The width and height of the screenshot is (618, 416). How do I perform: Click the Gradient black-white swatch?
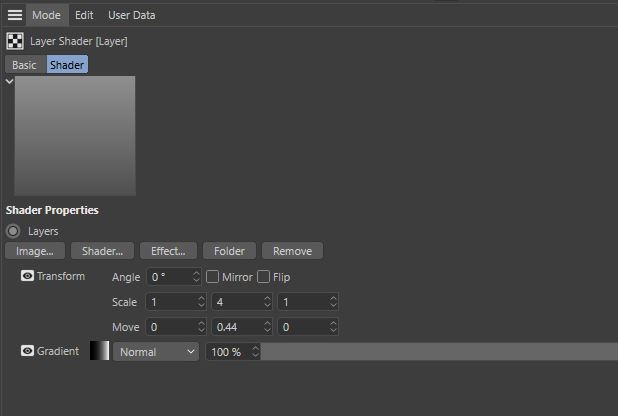click(99, 351)
